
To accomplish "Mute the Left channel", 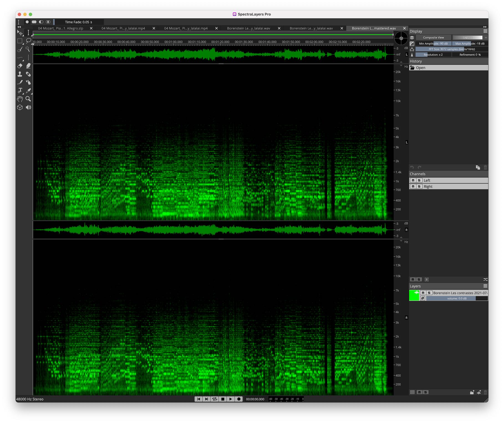I will (x=413, y=180).
